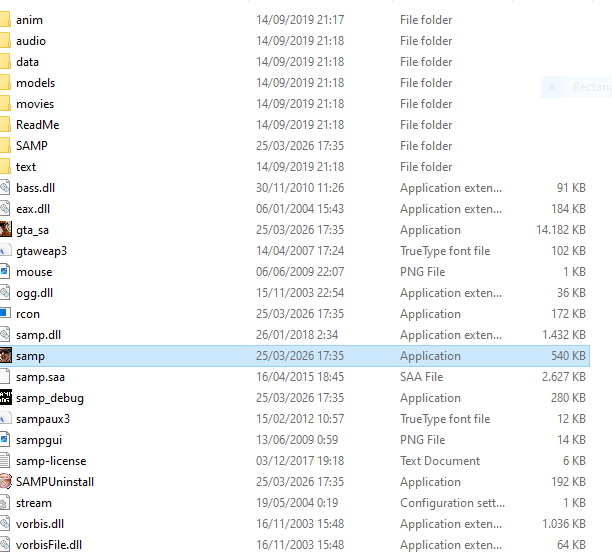612x559 pixels.
Task: Click the movies folder icon
Action: (5, 103)
